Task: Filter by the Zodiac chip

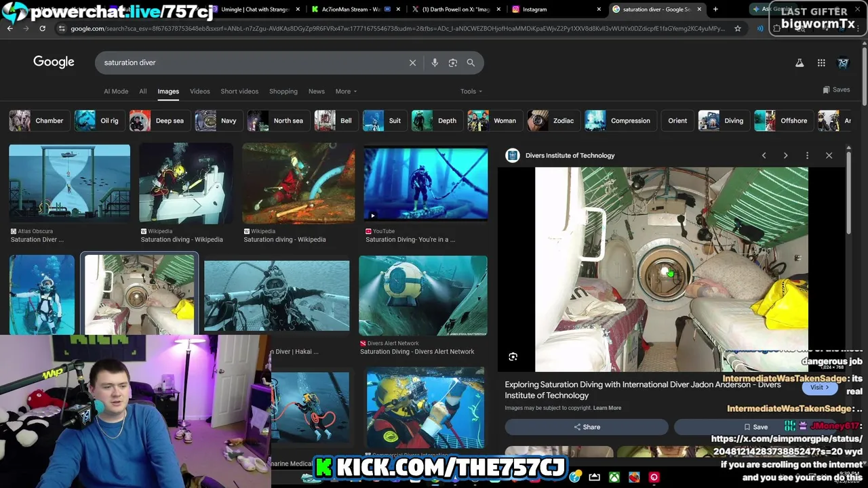Action: tap(553, 121)
